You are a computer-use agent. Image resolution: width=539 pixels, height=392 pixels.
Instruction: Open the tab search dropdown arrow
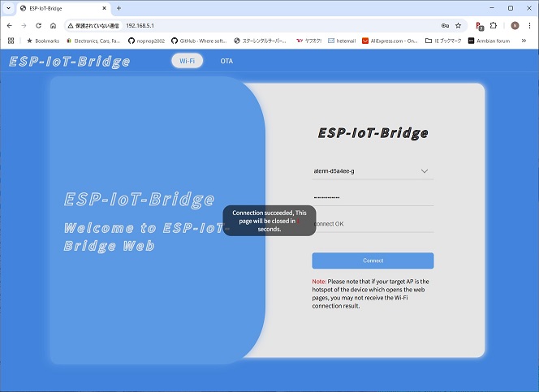tap(9, 8)
